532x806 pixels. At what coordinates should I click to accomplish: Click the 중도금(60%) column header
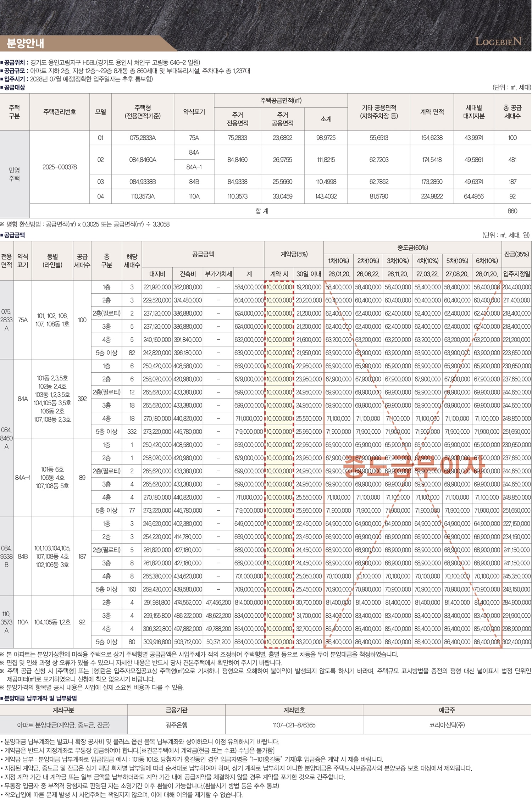412,248
